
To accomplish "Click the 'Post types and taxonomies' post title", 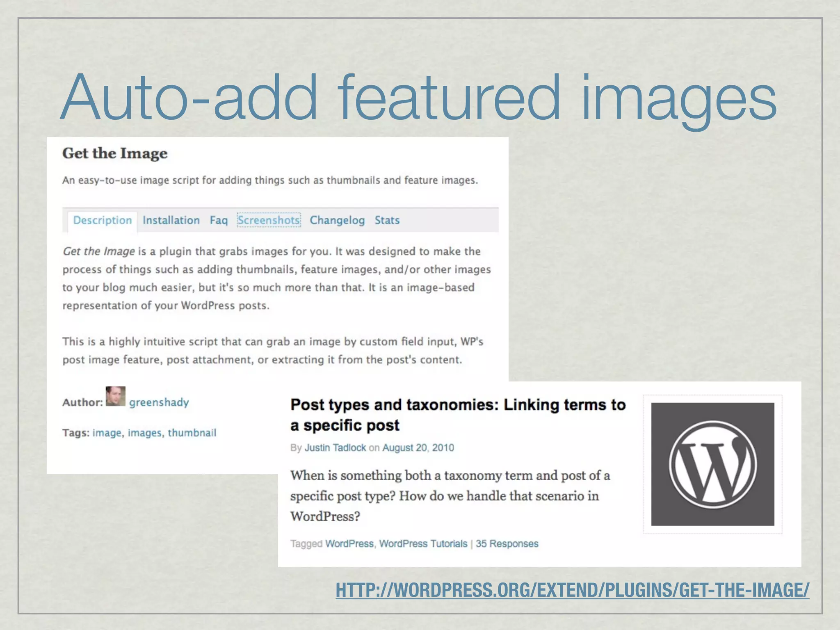I will click(458, 415).
